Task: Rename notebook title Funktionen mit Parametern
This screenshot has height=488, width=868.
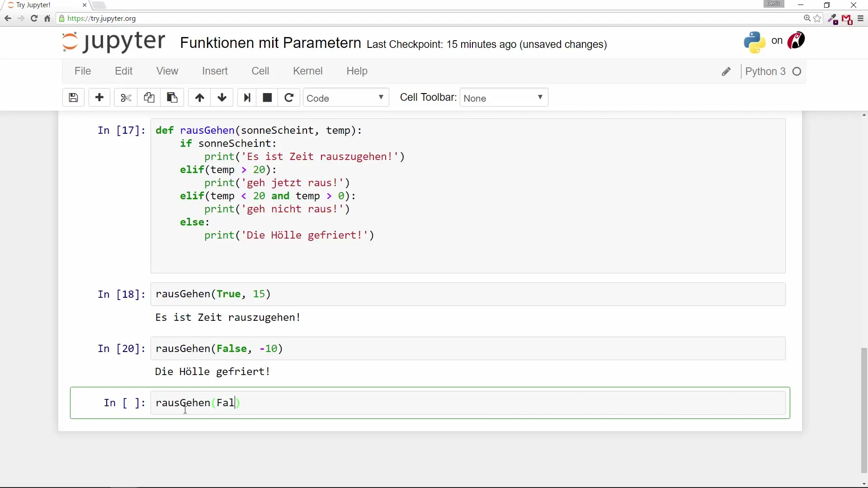Action: point(270,43)
